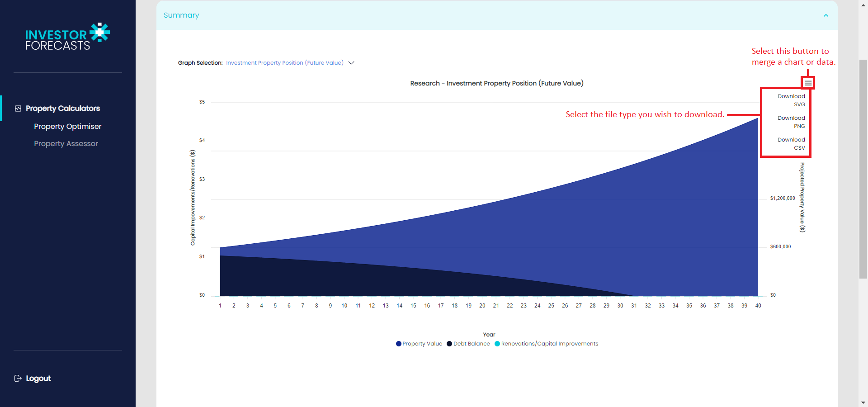The image size is (868, 407).
Task: Open the chart export hamburger menu icon
Action: coord(808,82)
